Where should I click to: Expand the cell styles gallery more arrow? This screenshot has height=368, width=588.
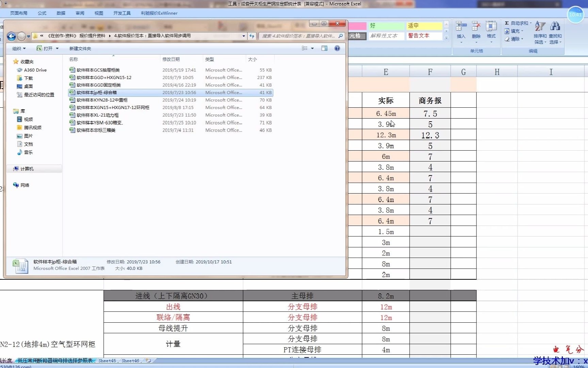pyautogui.click(x=446, y=39)
